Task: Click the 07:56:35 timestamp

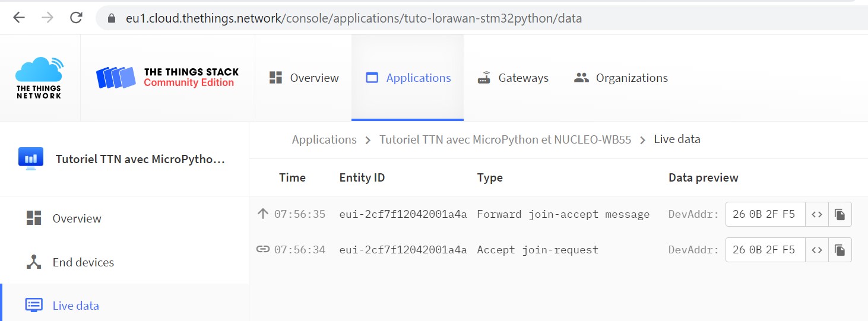Action: (x=300, y=214)
